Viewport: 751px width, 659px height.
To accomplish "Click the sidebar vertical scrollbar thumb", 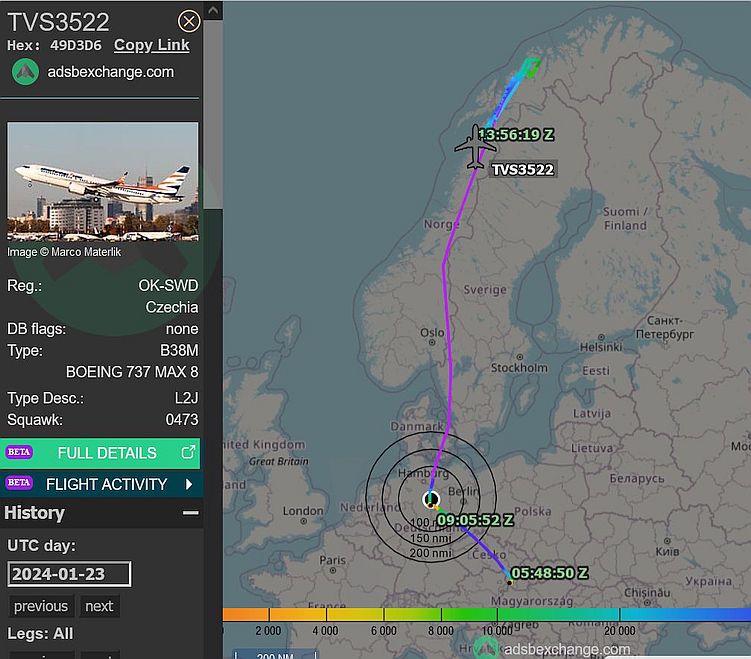I will click(213, 114).
